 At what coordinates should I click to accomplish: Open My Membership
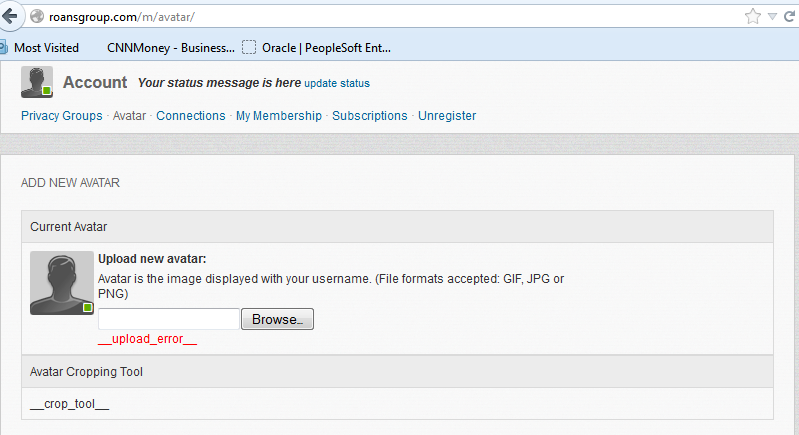coord(279,116)
